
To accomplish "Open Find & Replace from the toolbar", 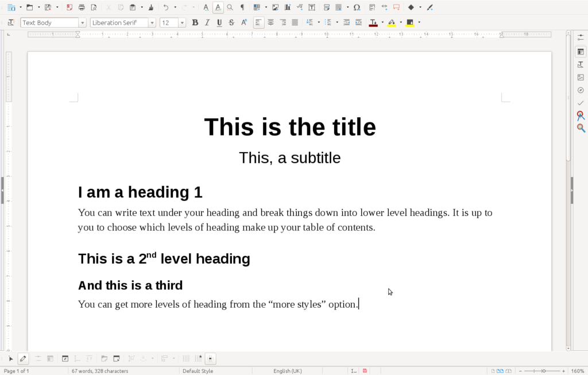I will tap(230, 7).
